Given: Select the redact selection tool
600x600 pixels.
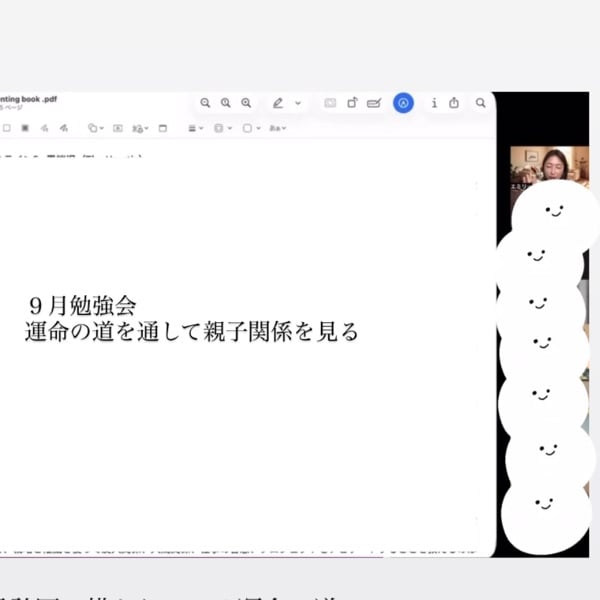Looking at the screenshot, I should click(x=25, y=128).
